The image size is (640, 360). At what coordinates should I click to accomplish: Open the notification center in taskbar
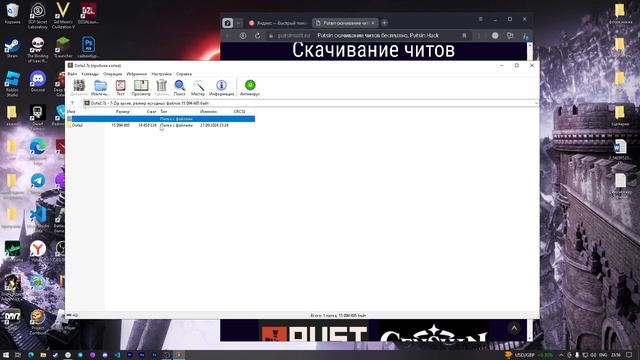(629, 355)
